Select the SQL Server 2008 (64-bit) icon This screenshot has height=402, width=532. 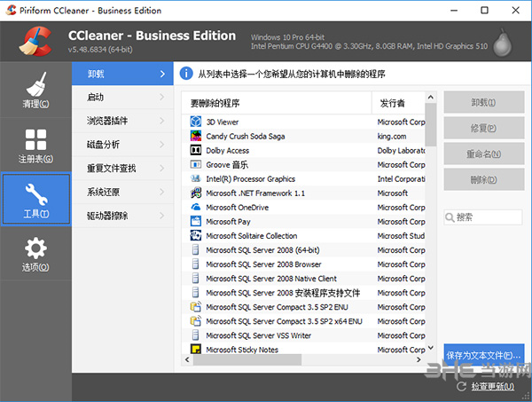point(196,250)
